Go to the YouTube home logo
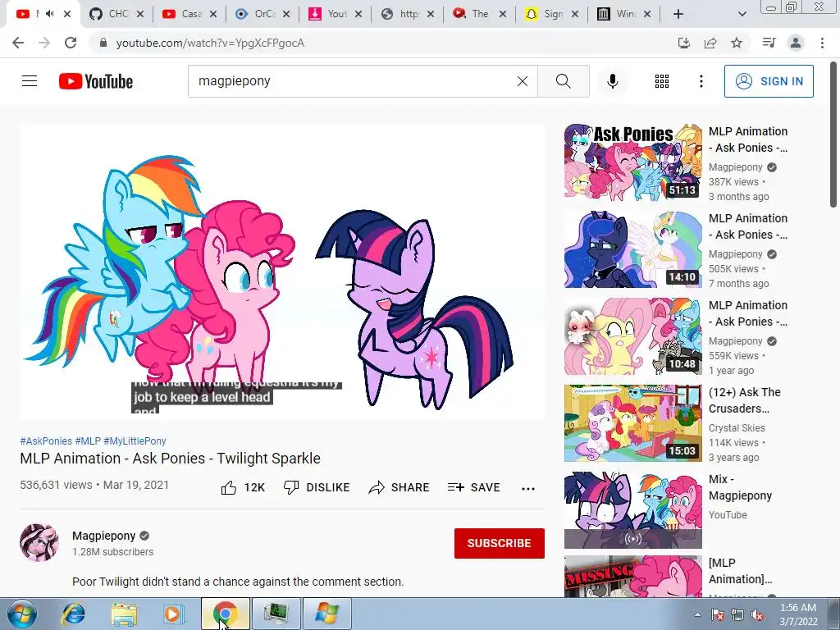 coord(96,81)
